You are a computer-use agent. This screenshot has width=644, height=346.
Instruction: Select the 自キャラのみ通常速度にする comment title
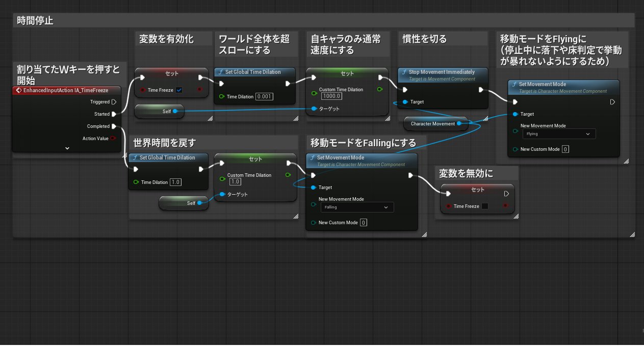point(346,44)
